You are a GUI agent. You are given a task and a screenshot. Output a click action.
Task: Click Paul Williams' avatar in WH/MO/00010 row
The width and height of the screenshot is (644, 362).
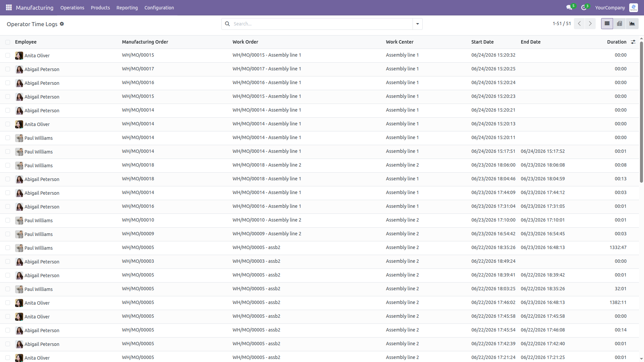19,221
